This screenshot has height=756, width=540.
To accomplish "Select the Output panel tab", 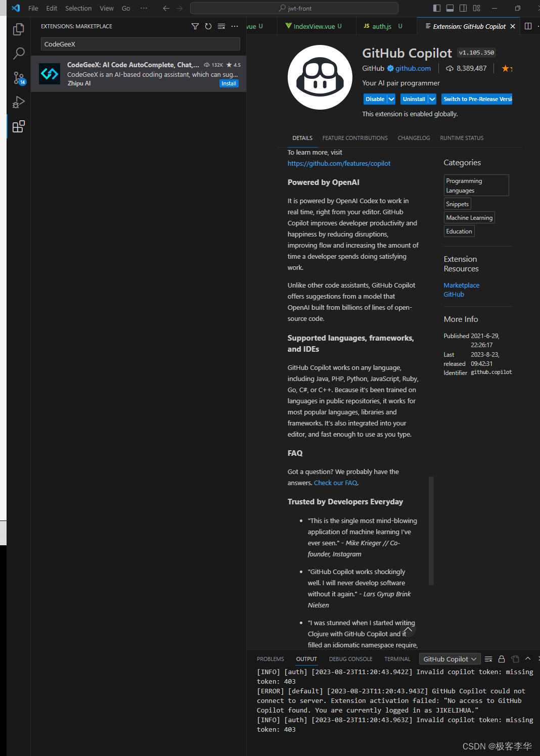I will click(306, 659).
